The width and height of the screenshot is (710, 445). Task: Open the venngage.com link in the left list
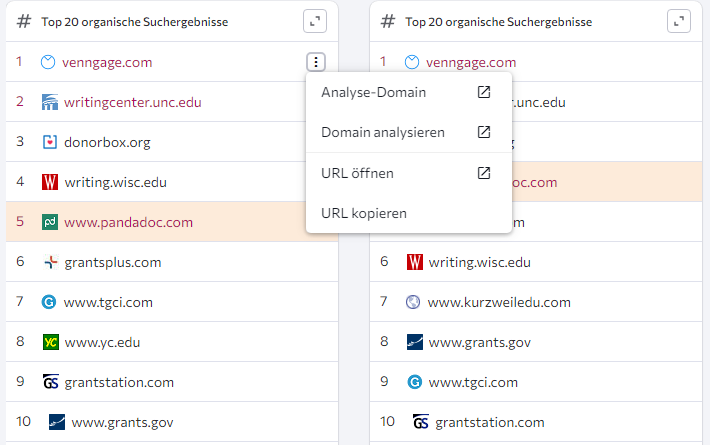(107, 62)
